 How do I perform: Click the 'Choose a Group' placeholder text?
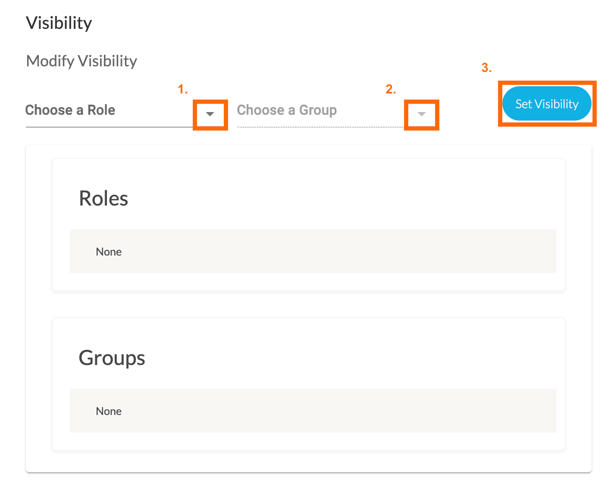286,110
